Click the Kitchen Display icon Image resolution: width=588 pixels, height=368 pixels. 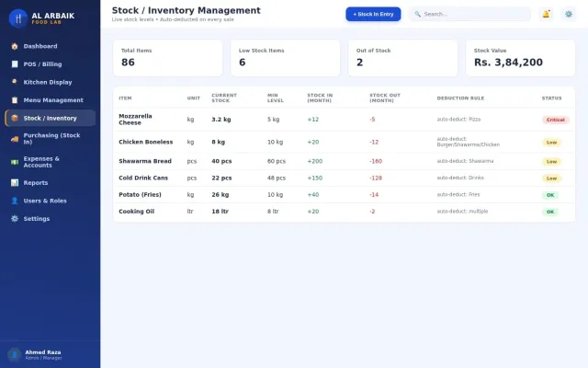tap(15, 82)
